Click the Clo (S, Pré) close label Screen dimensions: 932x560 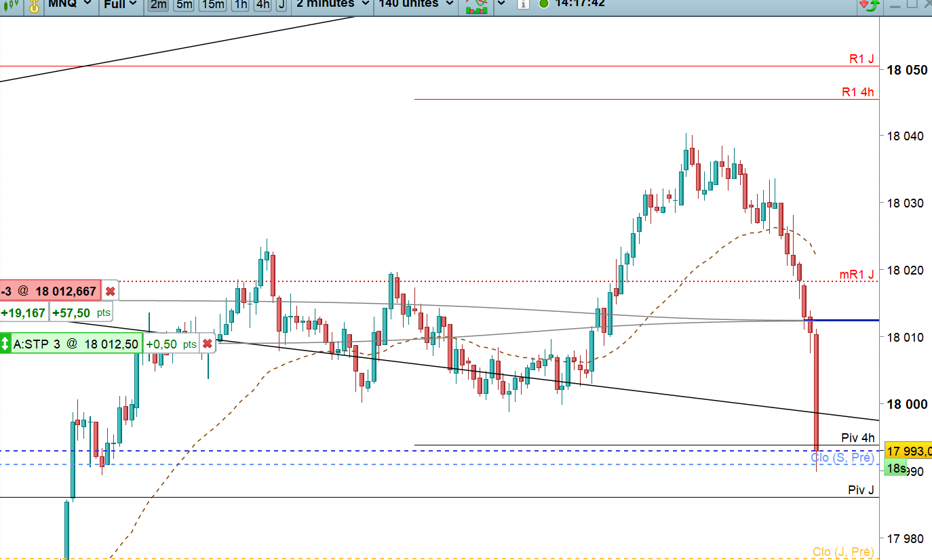click(843, 458)
